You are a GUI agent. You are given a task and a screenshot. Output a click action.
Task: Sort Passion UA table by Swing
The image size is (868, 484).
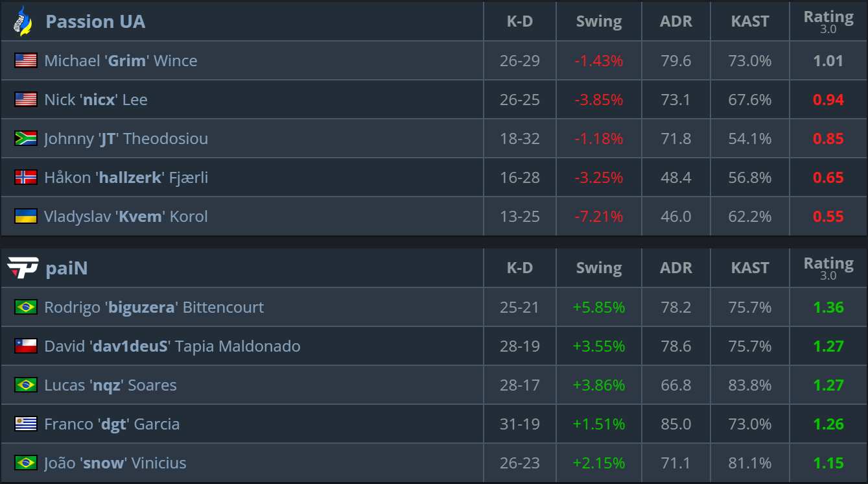pos(598,21)
